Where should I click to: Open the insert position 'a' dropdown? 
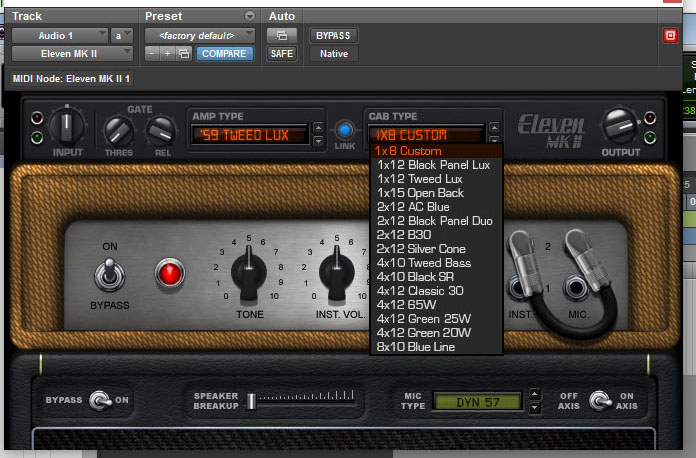pos(122,36)
